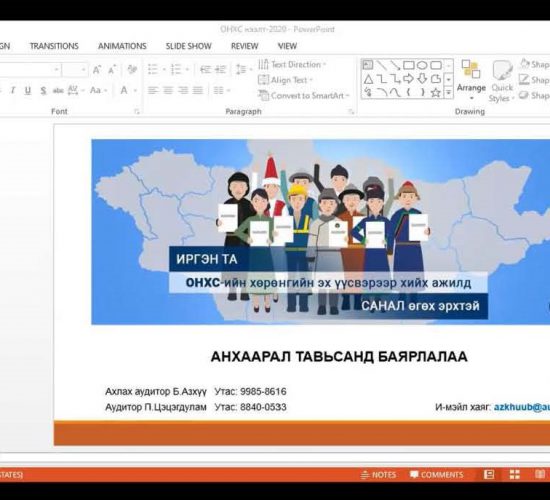Click the COMMENTS button in the status bar

[x=437, y=475]
